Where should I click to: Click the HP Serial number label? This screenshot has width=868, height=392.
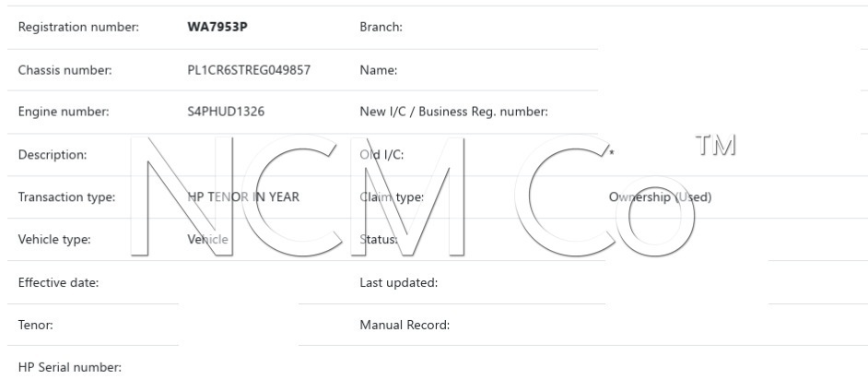pyautogui.click(x=70, y=368)
